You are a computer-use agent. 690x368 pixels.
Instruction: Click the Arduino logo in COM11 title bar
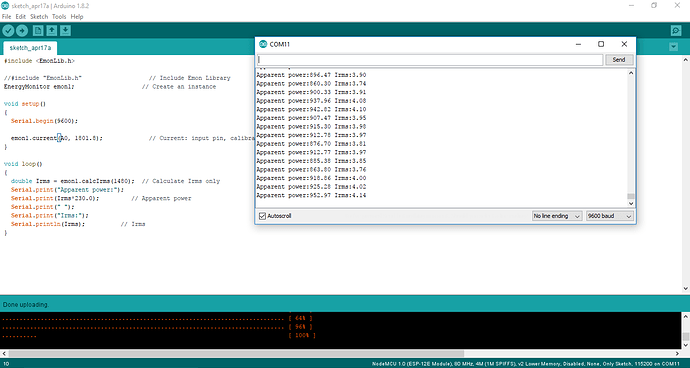263,44
